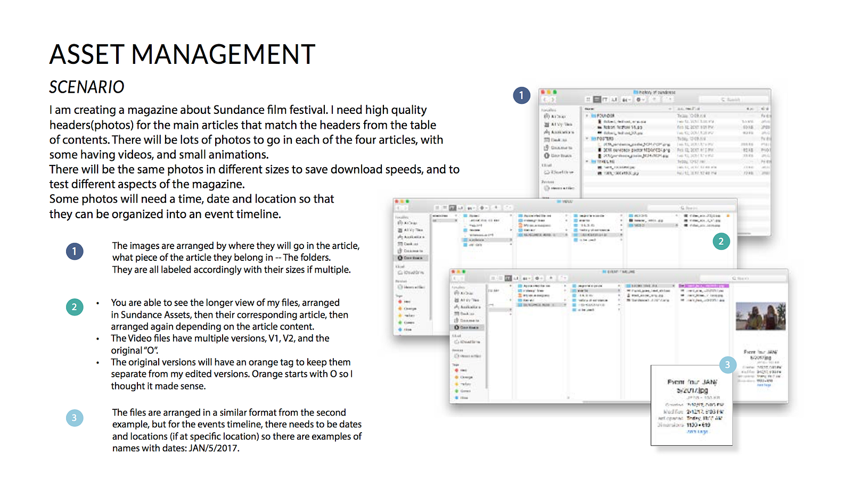This screenshot has height=504, width=852.
Task: Open All My Files in History of Sundance sidebar
Action: click(558, 124)
